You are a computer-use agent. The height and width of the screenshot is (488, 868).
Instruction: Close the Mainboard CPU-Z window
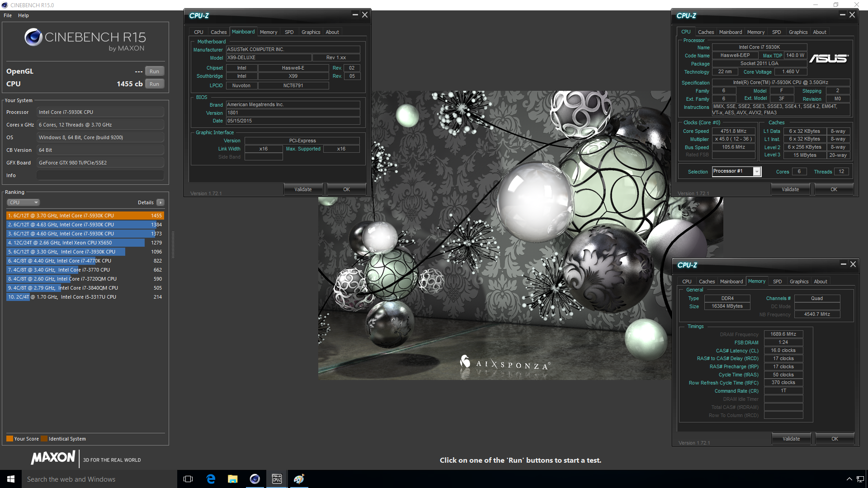click(365, 15)
